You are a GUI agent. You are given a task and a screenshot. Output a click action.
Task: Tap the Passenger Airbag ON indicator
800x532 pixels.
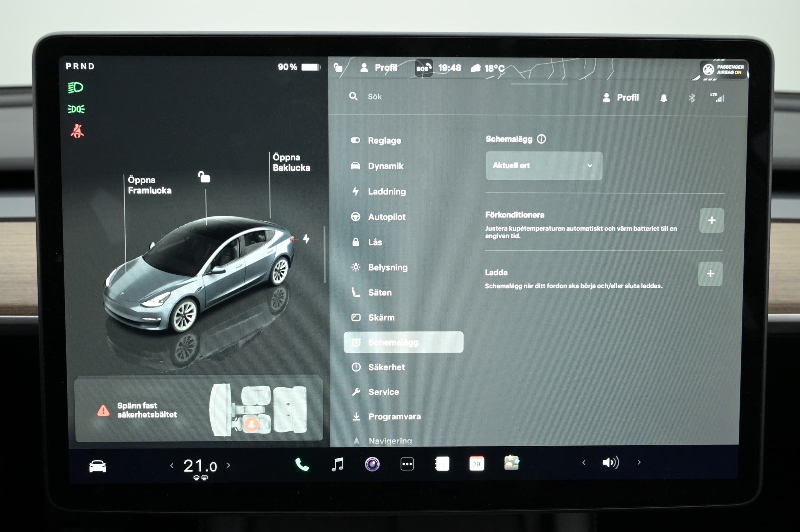click(724, 69)
